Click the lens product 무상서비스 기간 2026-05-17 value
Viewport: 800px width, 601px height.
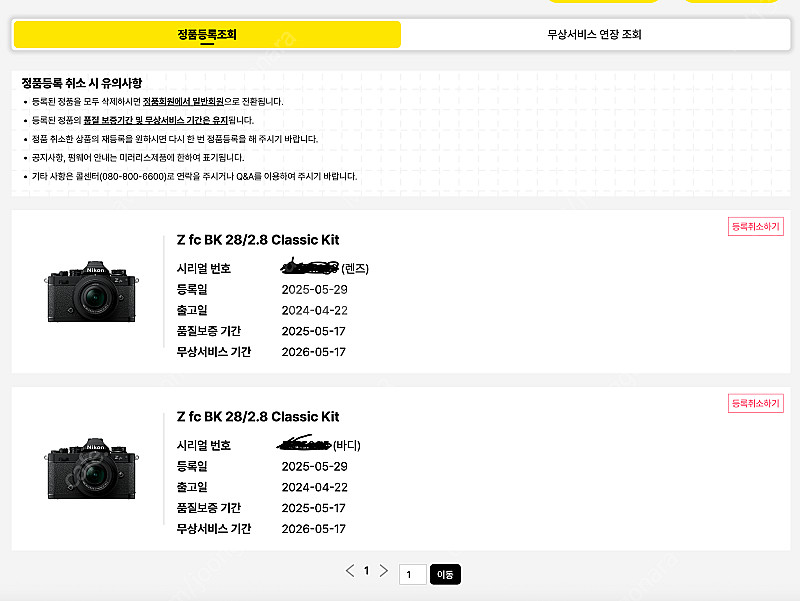point(313,352)
